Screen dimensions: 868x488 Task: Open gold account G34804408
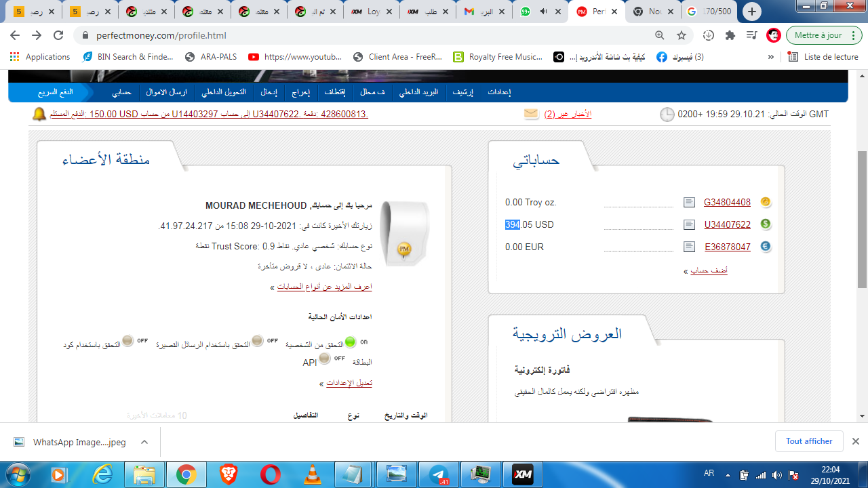pos(727,202)
